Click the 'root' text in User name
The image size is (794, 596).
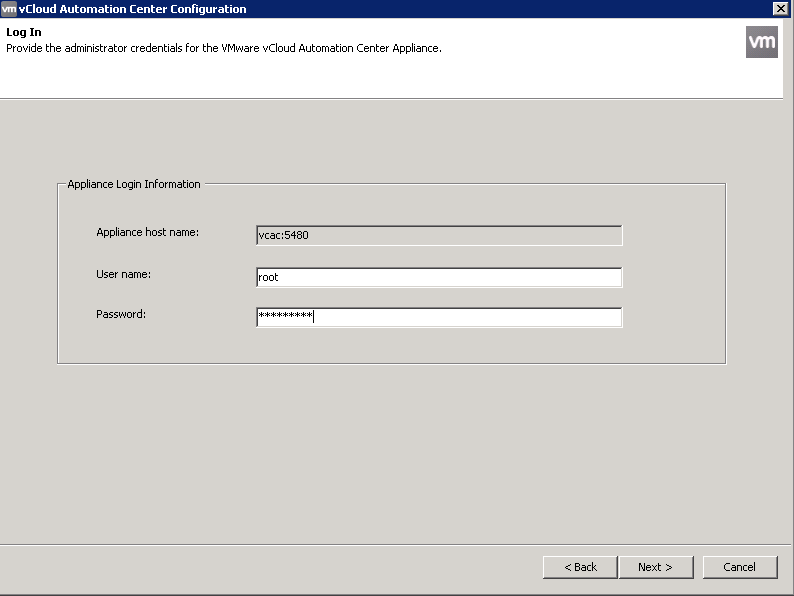coord(268,277)
